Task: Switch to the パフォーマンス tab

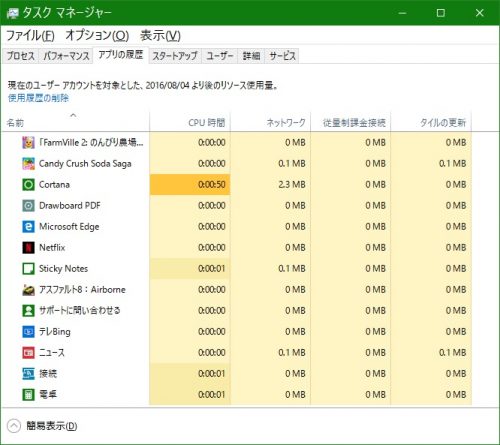Action: click(66, 56)
